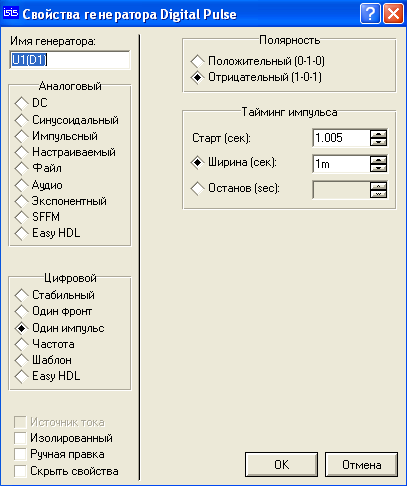Close the Digital Pulse properties dialog
The height and width of the screenshot is (486, 407).
click(x=393, y=14)
